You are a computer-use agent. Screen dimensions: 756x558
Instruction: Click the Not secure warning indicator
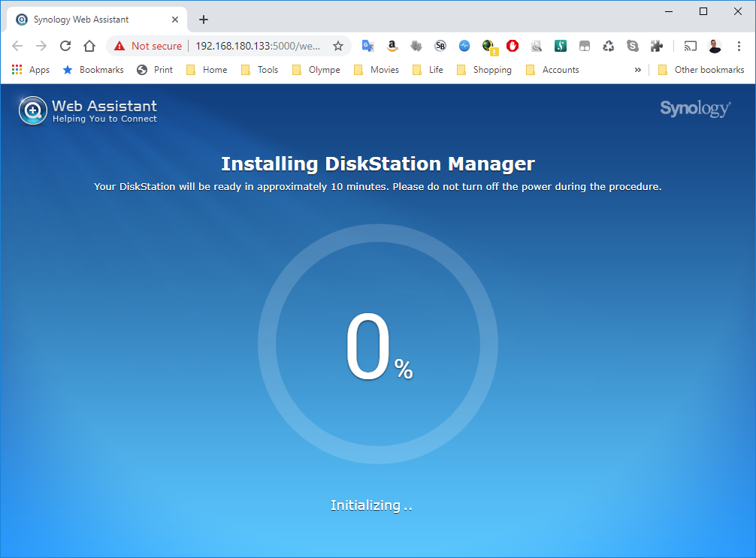point(147,46)
